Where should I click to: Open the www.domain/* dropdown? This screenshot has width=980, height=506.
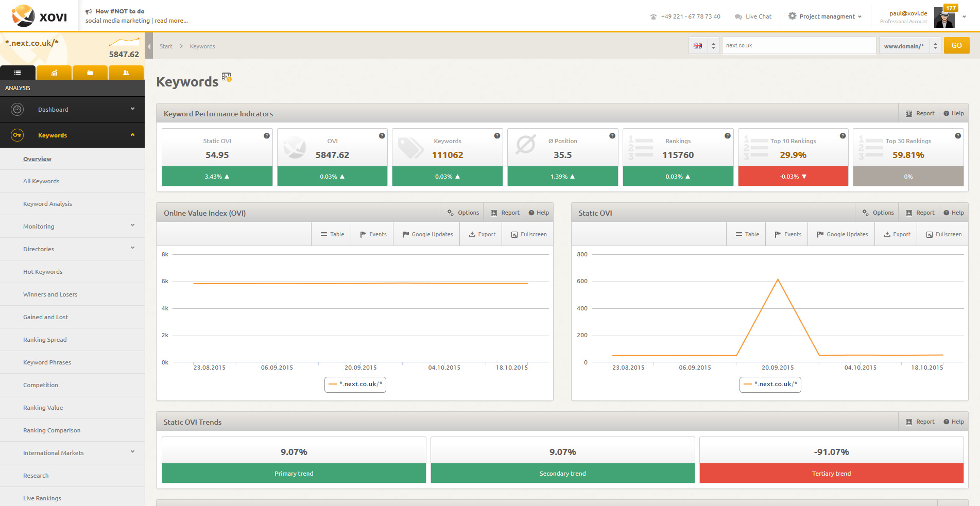pyautogui.click(x=910, y=46)
